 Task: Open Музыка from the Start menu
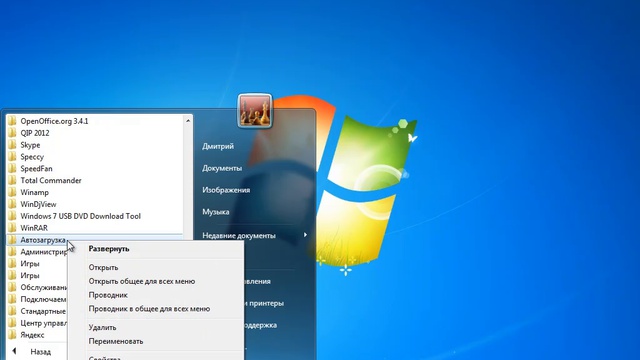click(216, 212)
